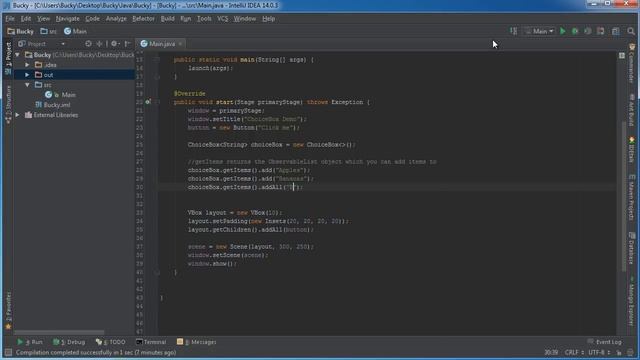Change CRLF line separator in status bar
Image resolution: width=640 pixels, height=360 pixels.
(575, 352)
